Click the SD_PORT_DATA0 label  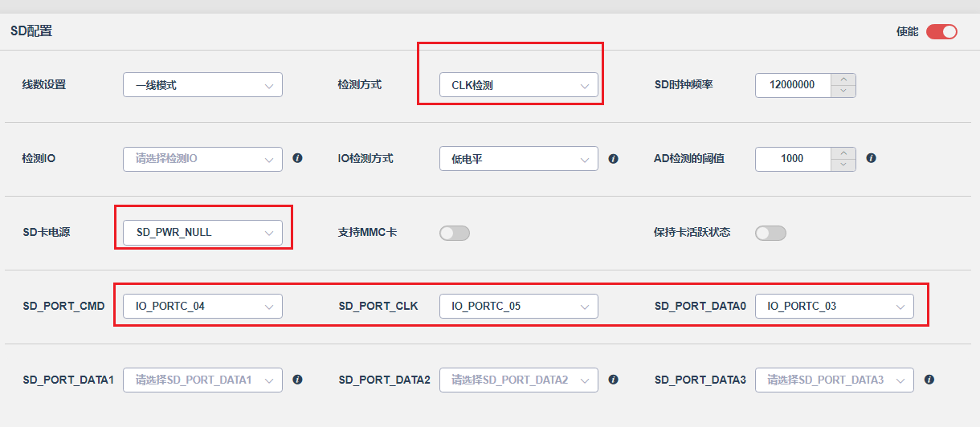pyautogui.click(x=700, y=306)
